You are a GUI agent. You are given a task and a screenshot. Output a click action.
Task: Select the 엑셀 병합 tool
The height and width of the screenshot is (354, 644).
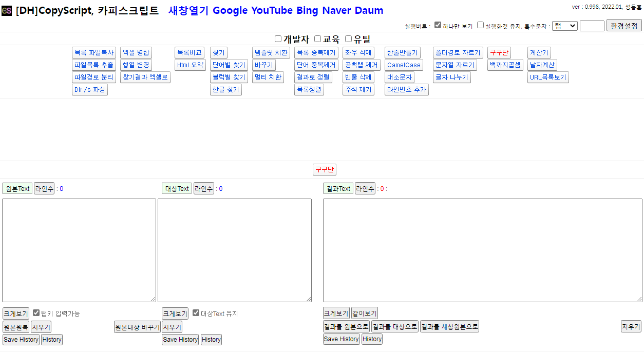pyautogui.click(x=136, y=53)
